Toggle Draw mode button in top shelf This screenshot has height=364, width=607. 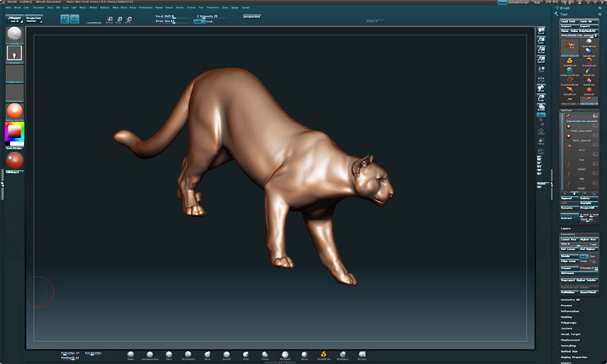point(74,19)
